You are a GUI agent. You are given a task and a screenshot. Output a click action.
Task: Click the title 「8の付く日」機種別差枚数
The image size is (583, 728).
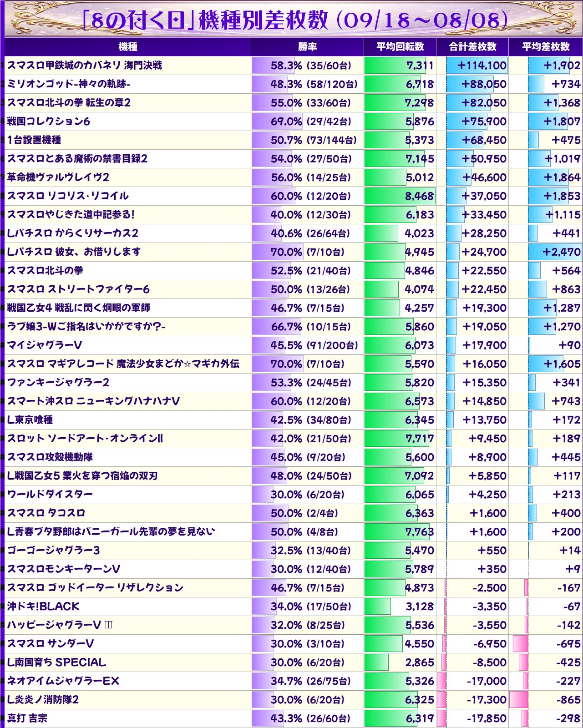[x=205, y=20]
